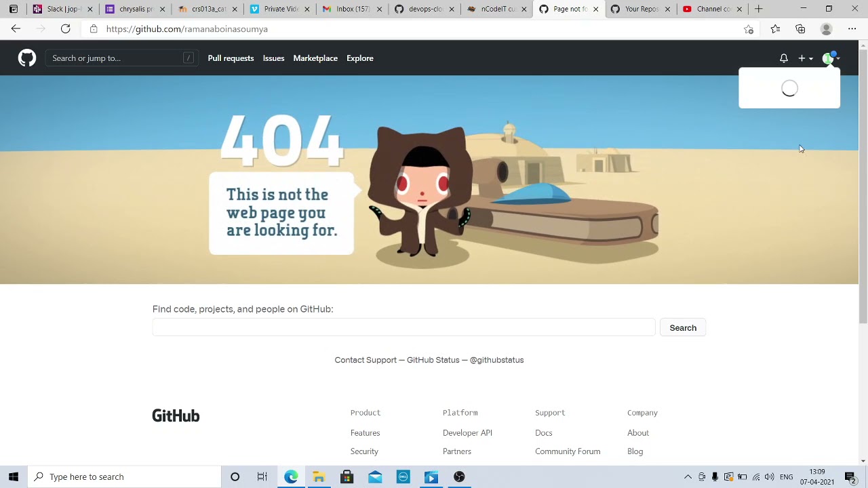868x488 pixels.
Task: Open Issues in GitHub header
Action: point(273,58)
